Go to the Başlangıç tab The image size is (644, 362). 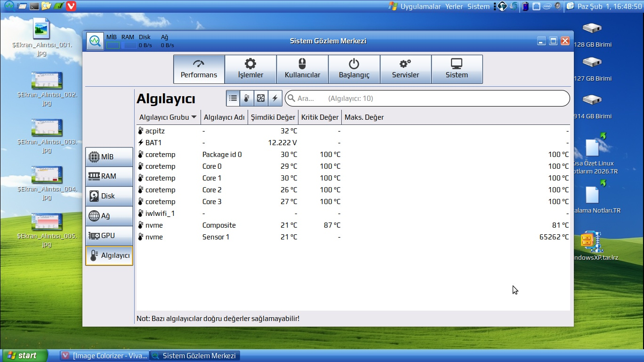tap(354, 69)
